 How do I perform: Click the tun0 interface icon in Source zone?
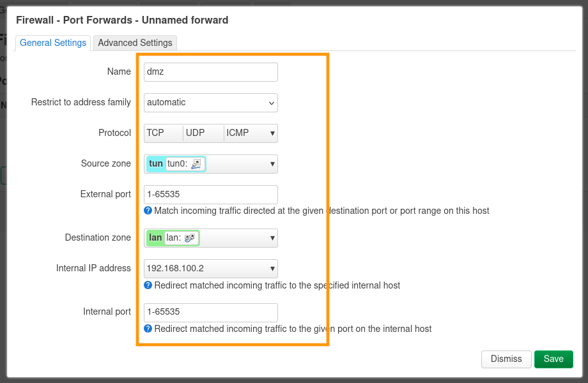click(196, 164)
